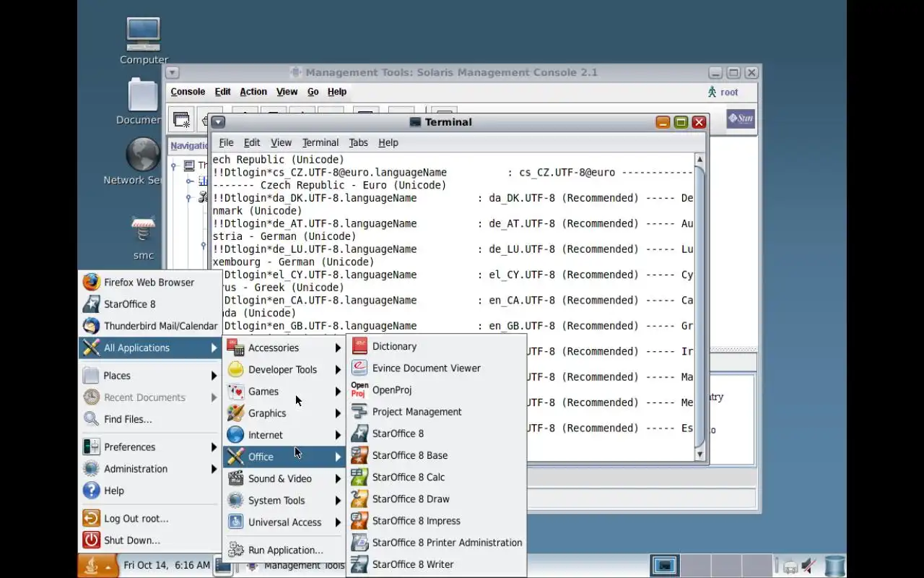Expand the Places submenu

[x=149, y=376]
